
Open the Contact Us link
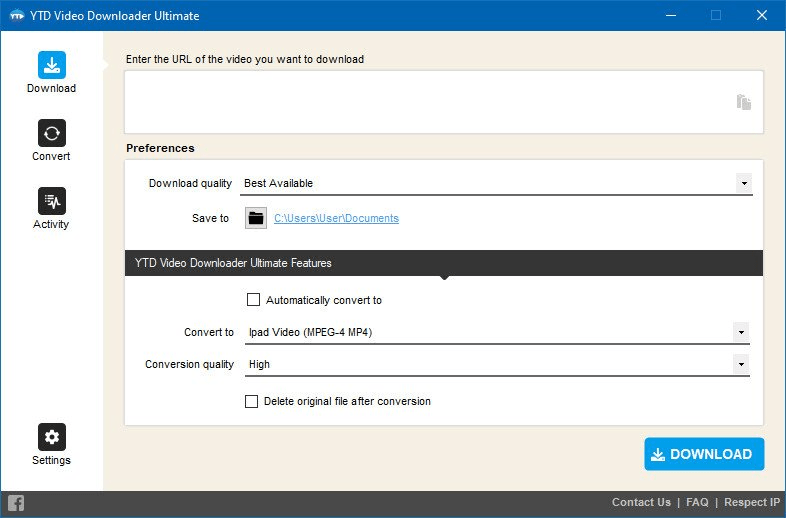click(x=641, y=502)
